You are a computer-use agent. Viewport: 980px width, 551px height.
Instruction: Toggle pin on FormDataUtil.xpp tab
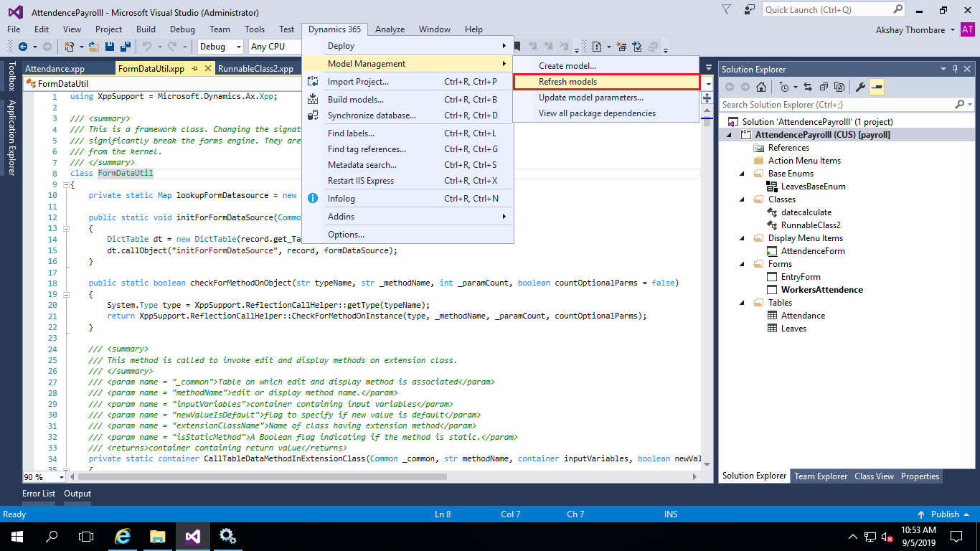pyautogui.click(x=194, y=69)
